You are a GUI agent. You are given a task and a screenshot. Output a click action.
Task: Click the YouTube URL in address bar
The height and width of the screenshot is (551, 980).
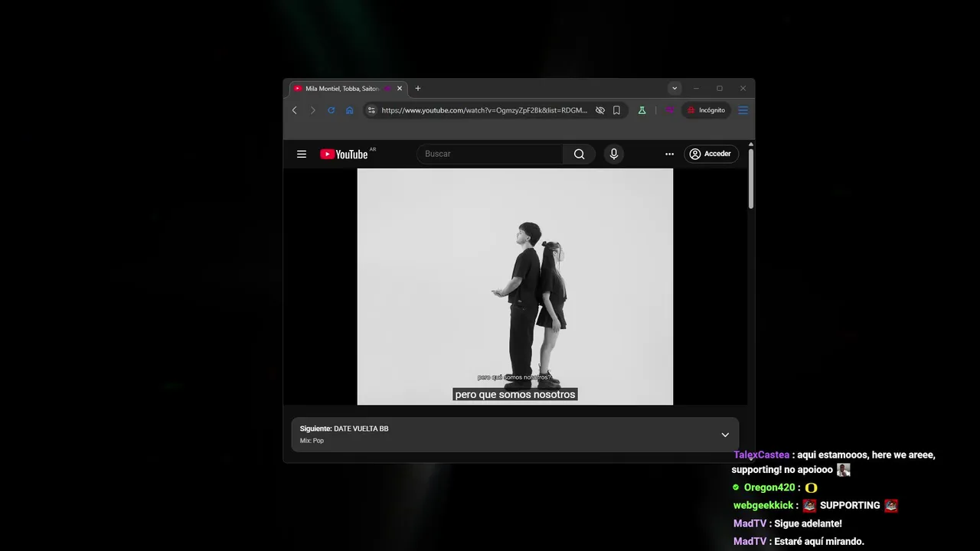click(484, 110)
